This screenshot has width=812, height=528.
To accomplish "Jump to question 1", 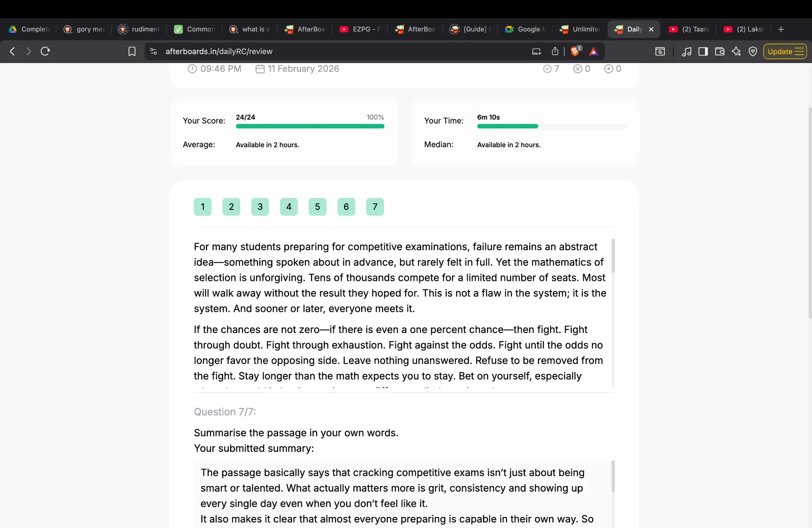I will tap(203, 207).
